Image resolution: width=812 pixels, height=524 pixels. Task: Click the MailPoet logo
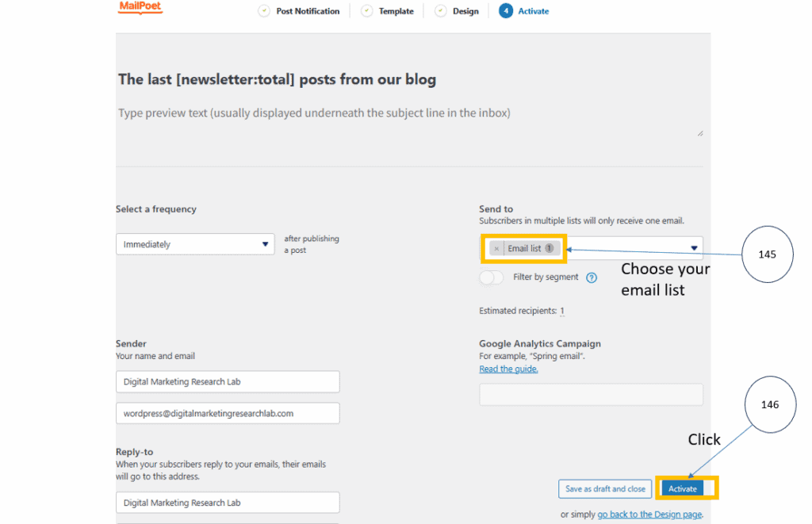click(x=140, y=8)
